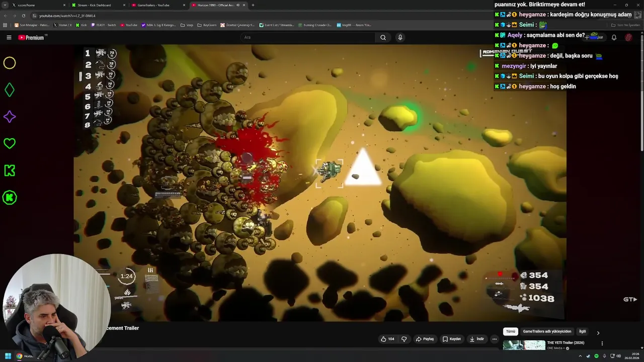
Task: Open the Event List / Streamlabs bookmark
Action: click(277, 25)
